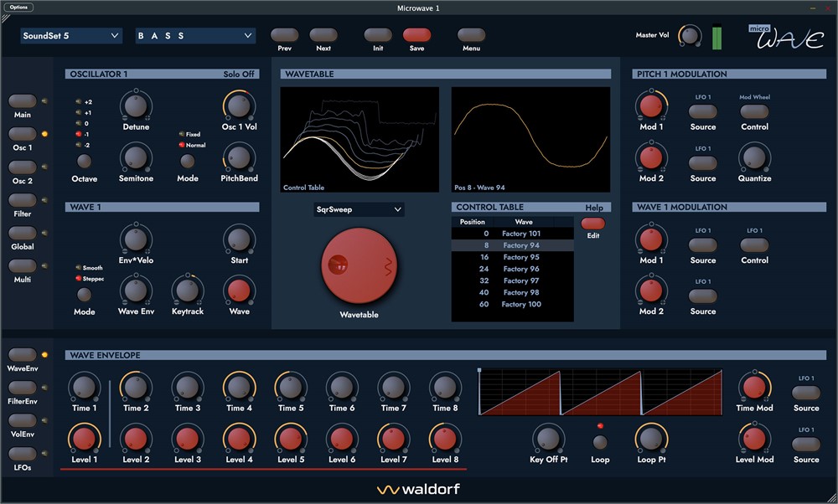The width and height of the screenshot is (838, 504).
Task: Open the Options menu in title bar
Action: (x=19, y=8)
